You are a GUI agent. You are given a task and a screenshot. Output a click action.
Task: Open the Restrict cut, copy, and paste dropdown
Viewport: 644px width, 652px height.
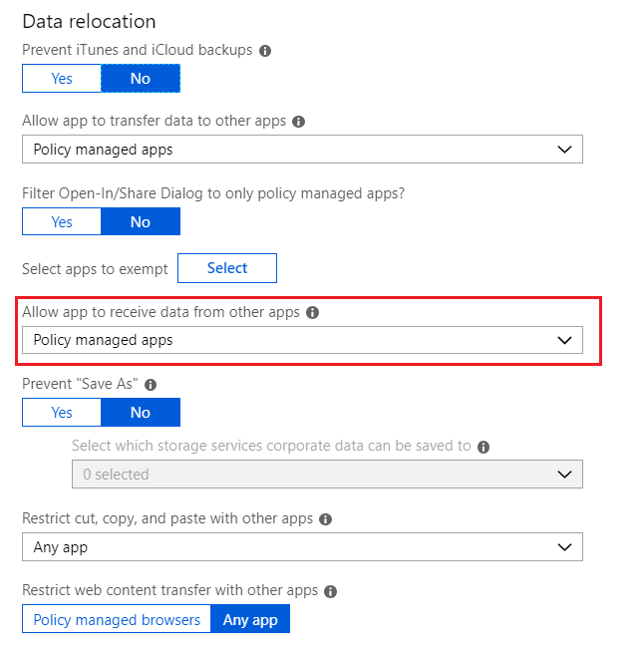pos(302,547)
